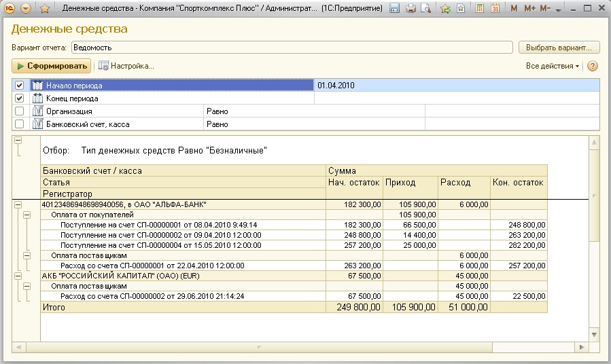Click the help question mark icon
The height and width of the screenshot is (364, 611).
592,67
